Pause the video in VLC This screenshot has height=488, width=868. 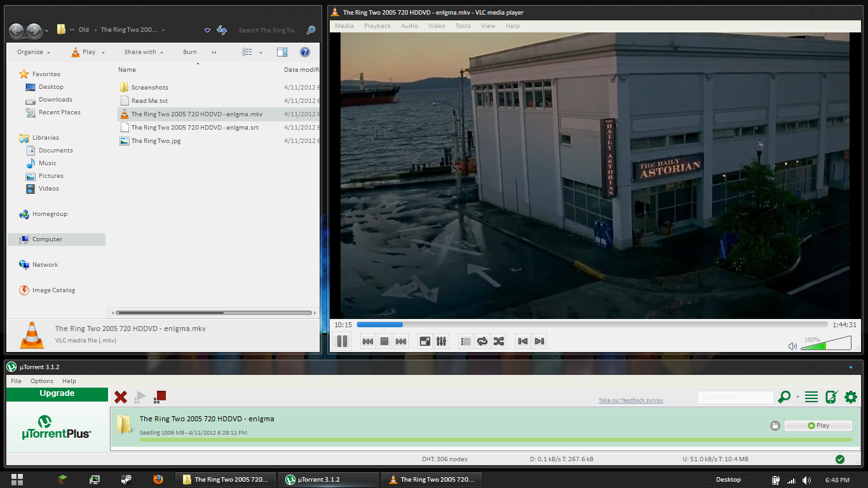point(342,341)
